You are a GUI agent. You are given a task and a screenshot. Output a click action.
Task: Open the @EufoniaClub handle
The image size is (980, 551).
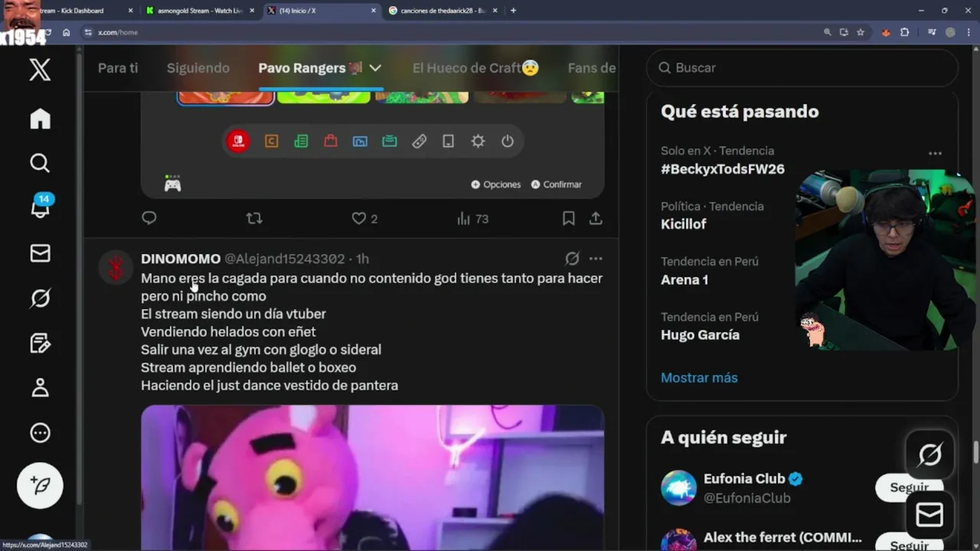point(746,498)
